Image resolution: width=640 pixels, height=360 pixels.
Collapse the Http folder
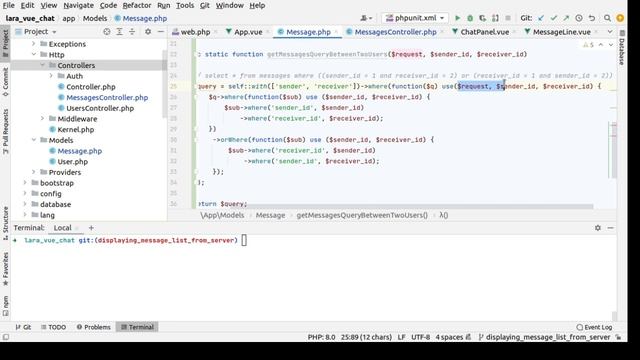(x=34, y=54)
